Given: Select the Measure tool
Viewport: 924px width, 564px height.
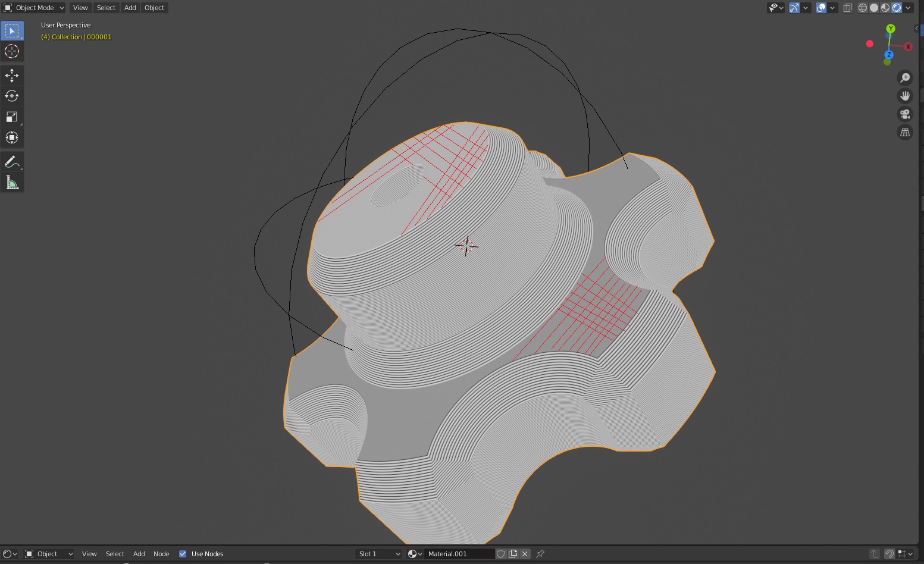Looking at the screenshot, I should click(x=12, y=183).
